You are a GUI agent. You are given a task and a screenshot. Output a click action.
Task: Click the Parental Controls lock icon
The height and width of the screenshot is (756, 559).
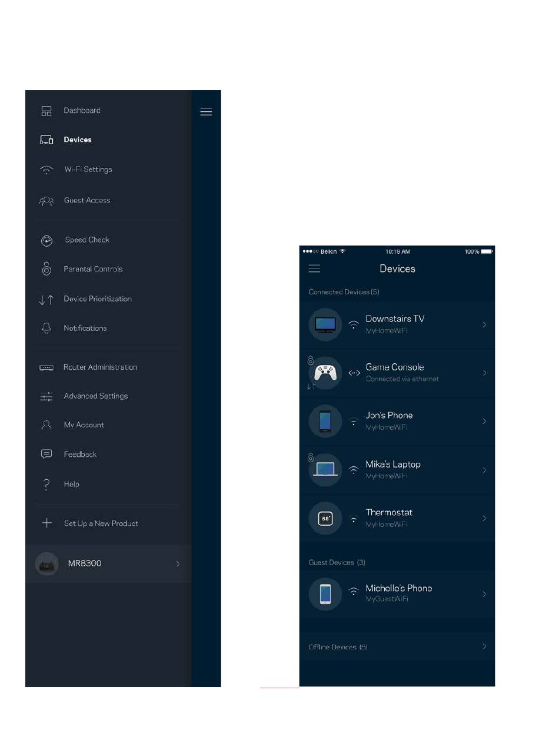coord(46,269)
